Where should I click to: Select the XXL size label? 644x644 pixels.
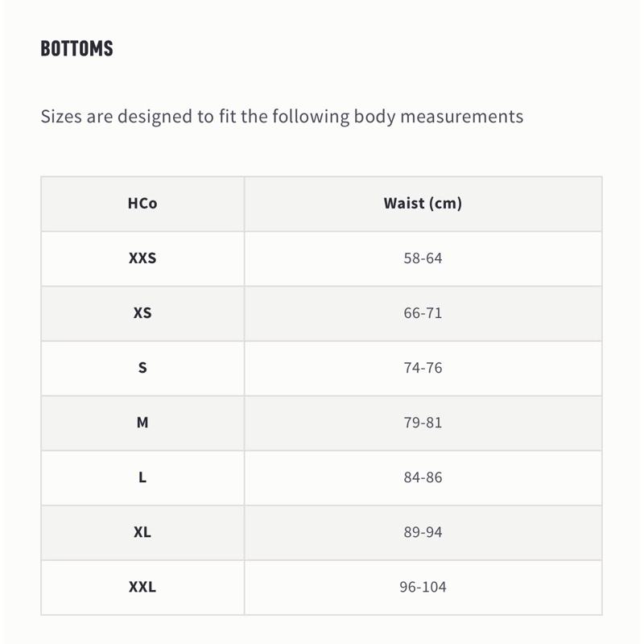142,587
